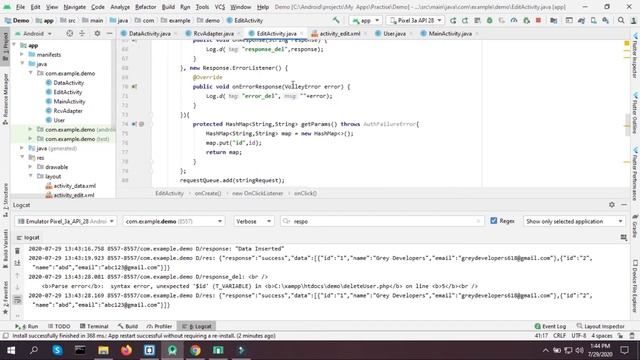Image resolution: width=640 pixels, height=360 pixels.
Task: Switch to User.java tab
Action: (x=394, y=33)
